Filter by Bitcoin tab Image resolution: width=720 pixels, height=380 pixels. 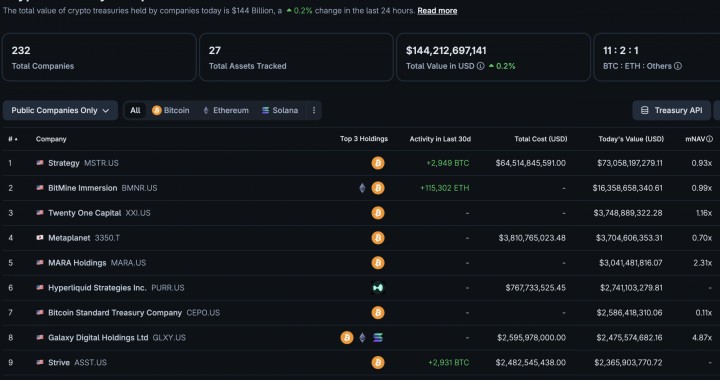pos(170,111)
